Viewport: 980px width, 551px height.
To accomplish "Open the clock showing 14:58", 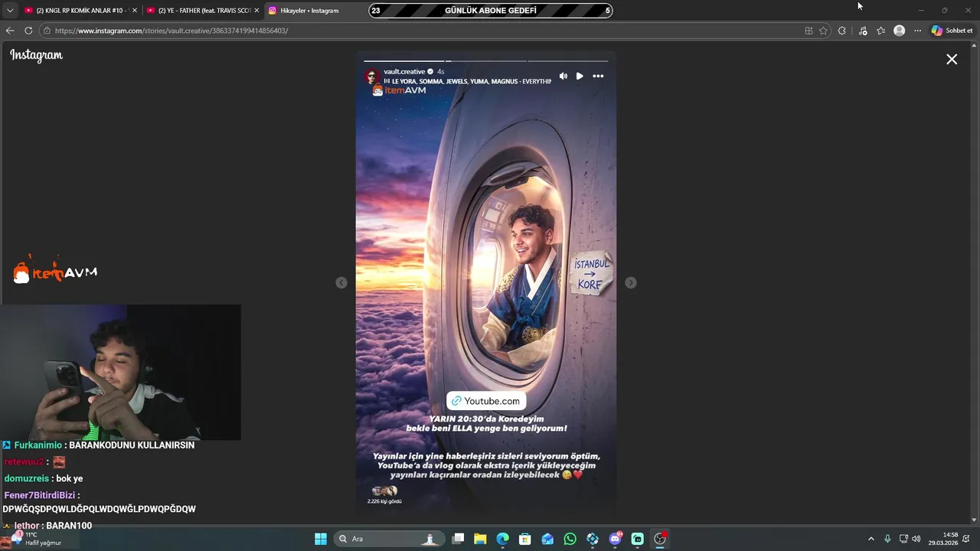I will (943, 539).
